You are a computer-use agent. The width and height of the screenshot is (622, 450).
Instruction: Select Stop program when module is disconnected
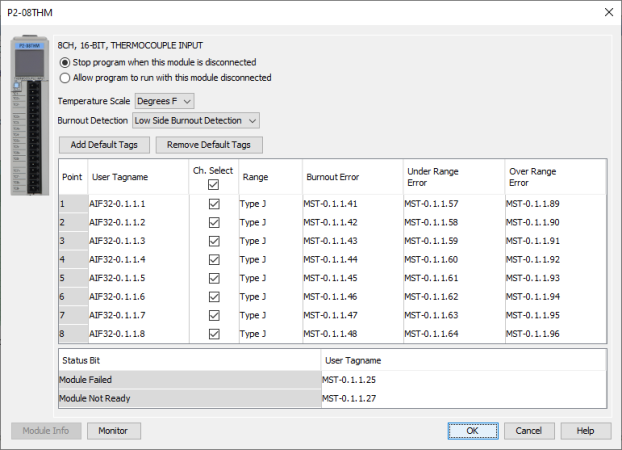66,62
